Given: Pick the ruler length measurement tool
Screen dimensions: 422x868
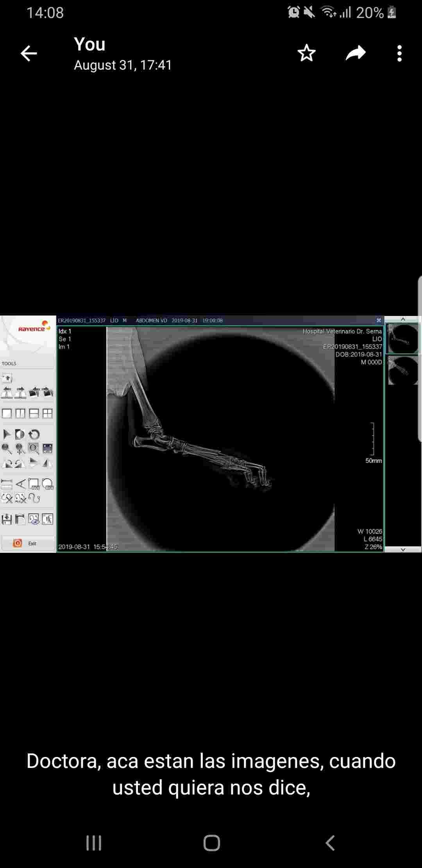Looking at the screenshot, I should pos(7,484).
